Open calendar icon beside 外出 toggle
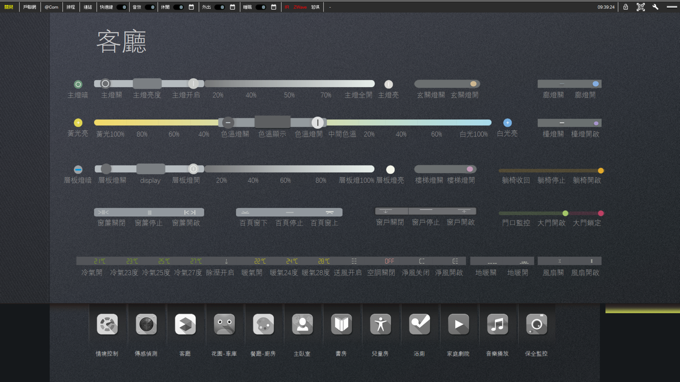This screenshot has width=680, height=382. click(232, 7)
